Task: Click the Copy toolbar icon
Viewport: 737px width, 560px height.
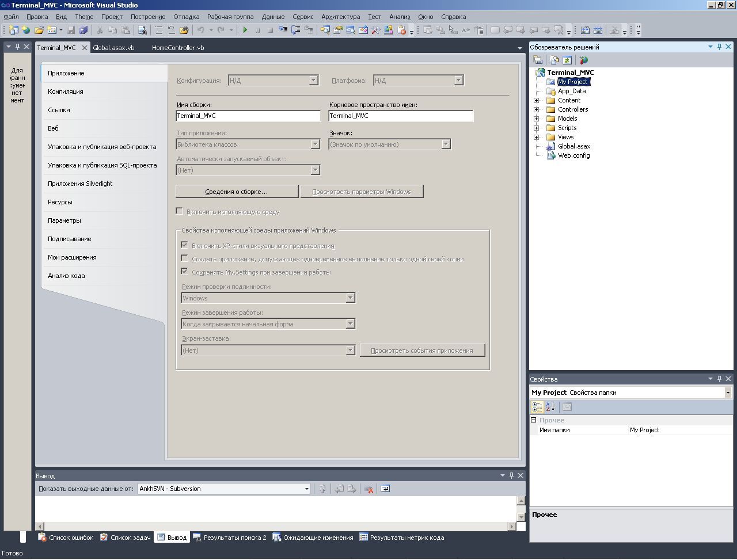Action: (x=113, y=30)
